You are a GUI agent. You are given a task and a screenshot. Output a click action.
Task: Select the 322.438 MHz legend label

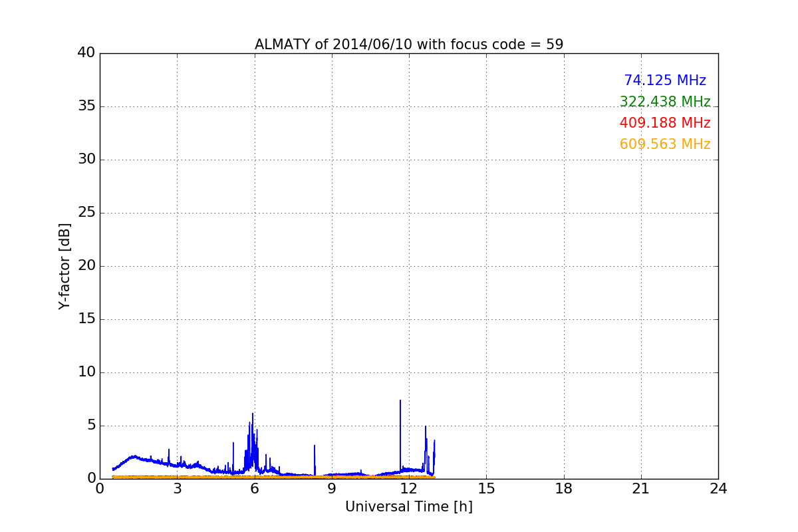665,102
